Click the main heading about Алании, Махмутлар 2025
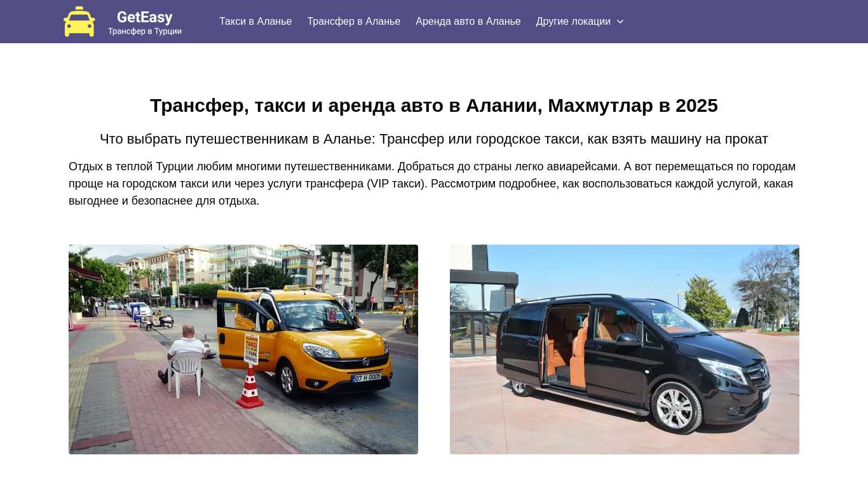This screenshot has height=488, width=868. tap(434, 105)
